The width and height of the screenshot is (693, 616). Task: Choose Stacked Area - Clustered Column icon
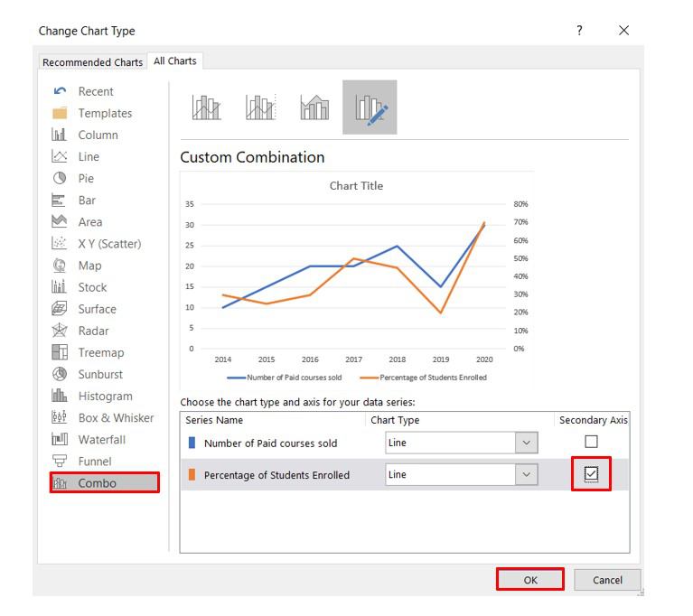tap(314, 107)
